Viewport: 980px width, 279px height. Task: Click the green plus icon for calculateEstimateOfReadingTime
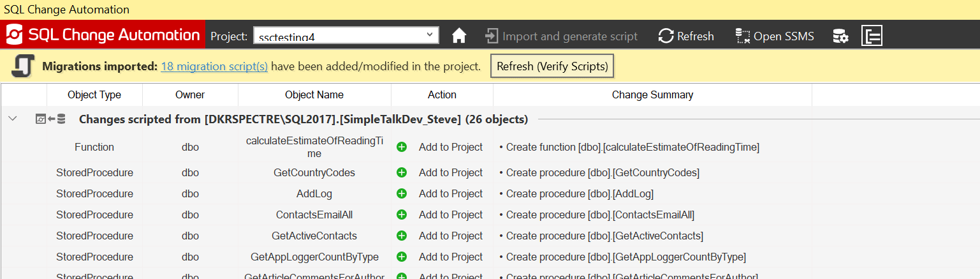(x=402, y=147)
